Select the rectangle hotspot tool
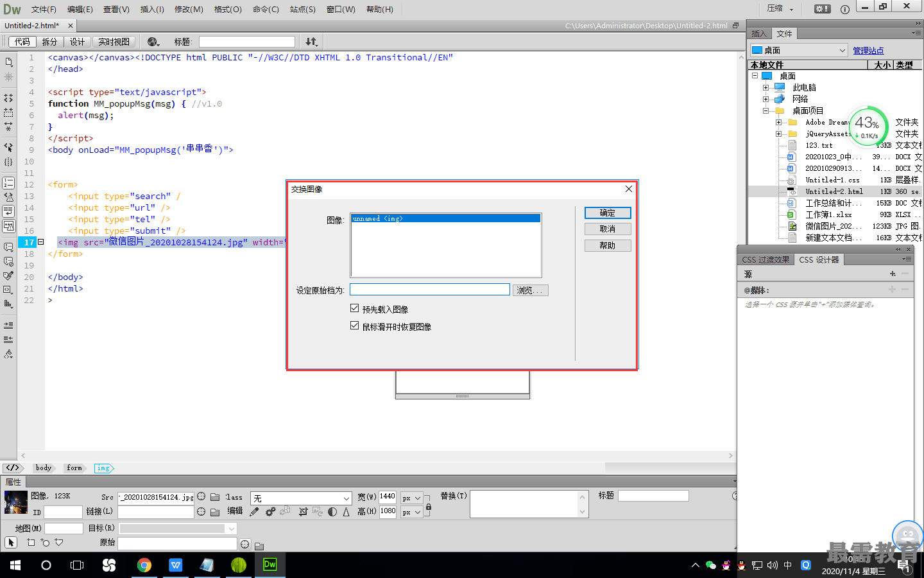Viewport: 924px width, 578px height. (x=31, y=543)
